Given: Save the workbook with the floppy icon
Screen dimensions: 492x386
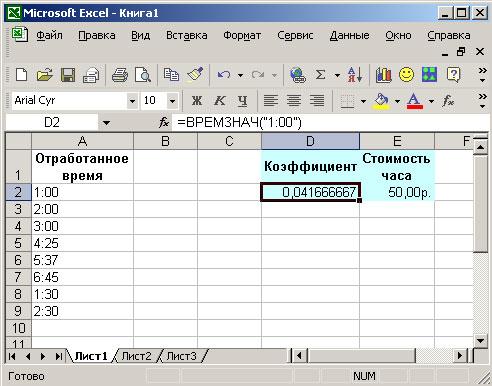Looking at the screenshot, I should pos(68,75).
